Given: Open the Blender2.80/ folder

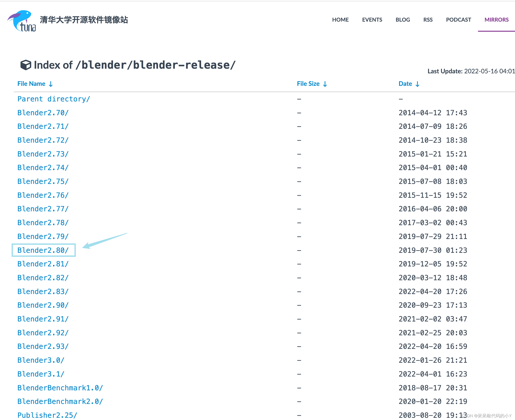Looking at the screenshot, I should (43, 250).
